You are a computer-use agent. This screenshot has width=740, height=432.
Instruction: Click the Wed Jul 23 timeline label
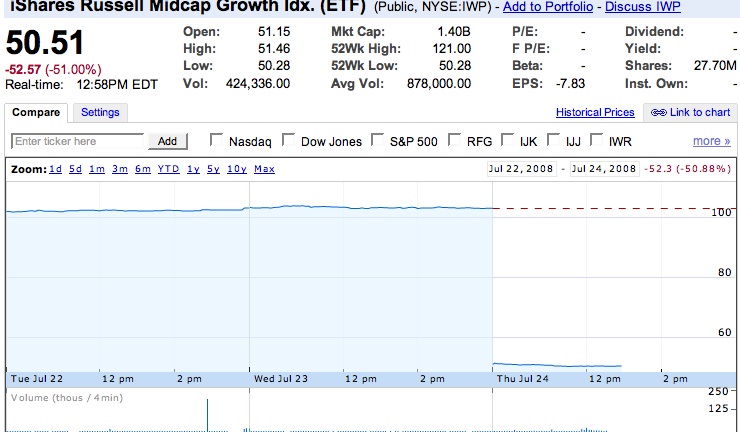(279, 379)
